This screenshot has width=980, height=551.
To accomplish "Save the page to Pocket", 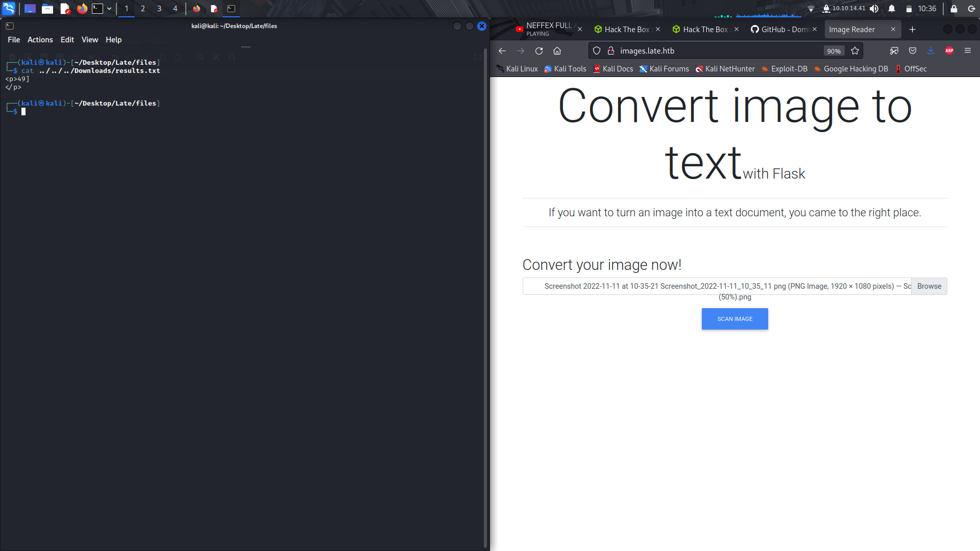I will click(x=913, y=51).
